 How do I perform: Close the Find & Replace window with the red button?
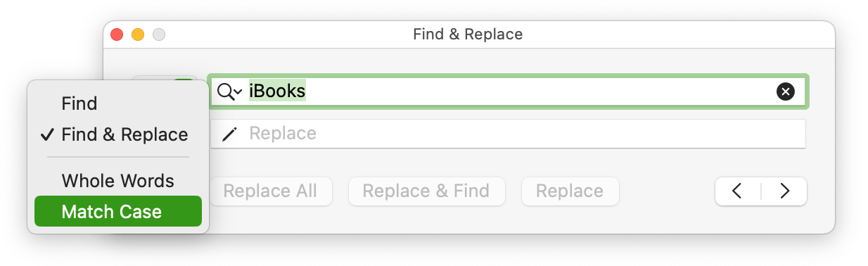pos(117,34)
